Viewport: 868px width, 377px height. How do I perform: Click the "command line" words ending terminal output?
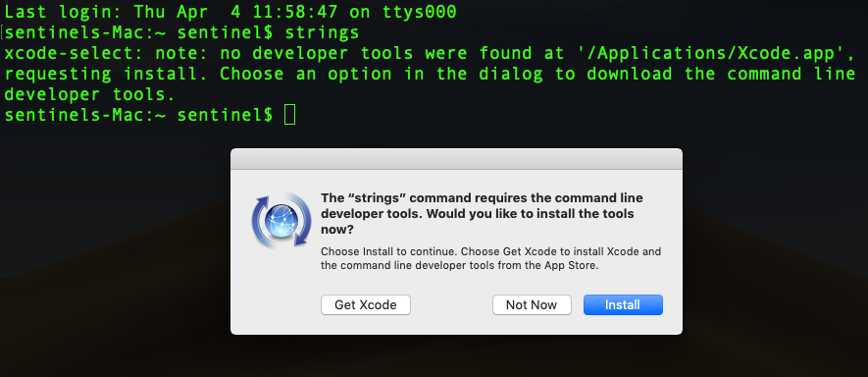point(791,74)
